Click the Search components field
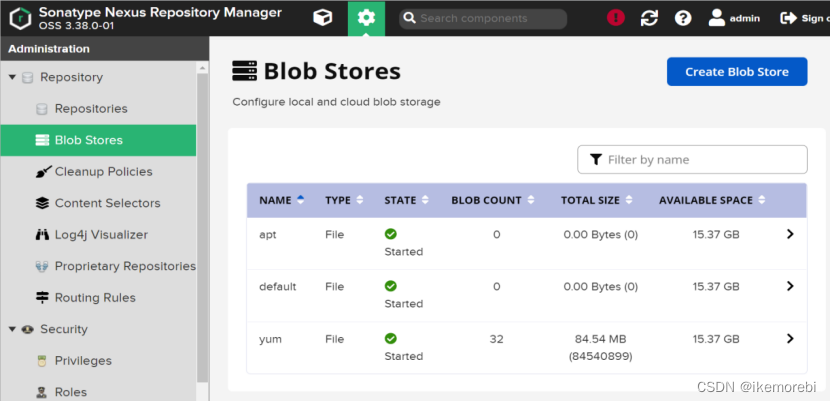This screenshot has height=402, width=831. pyautogui.click(x=483, y=19)
